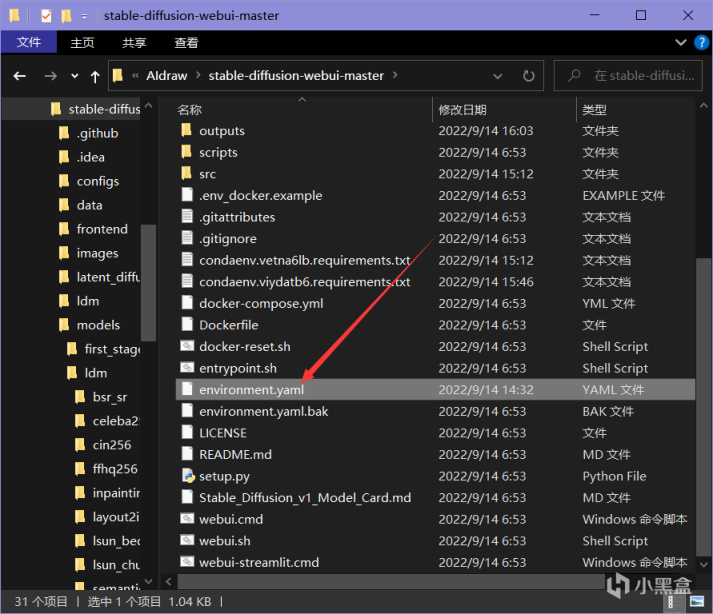Screen dimensions: 713x614
Task: Click the navigation pane scroll down arrow
Action: [x=148, y=582]
